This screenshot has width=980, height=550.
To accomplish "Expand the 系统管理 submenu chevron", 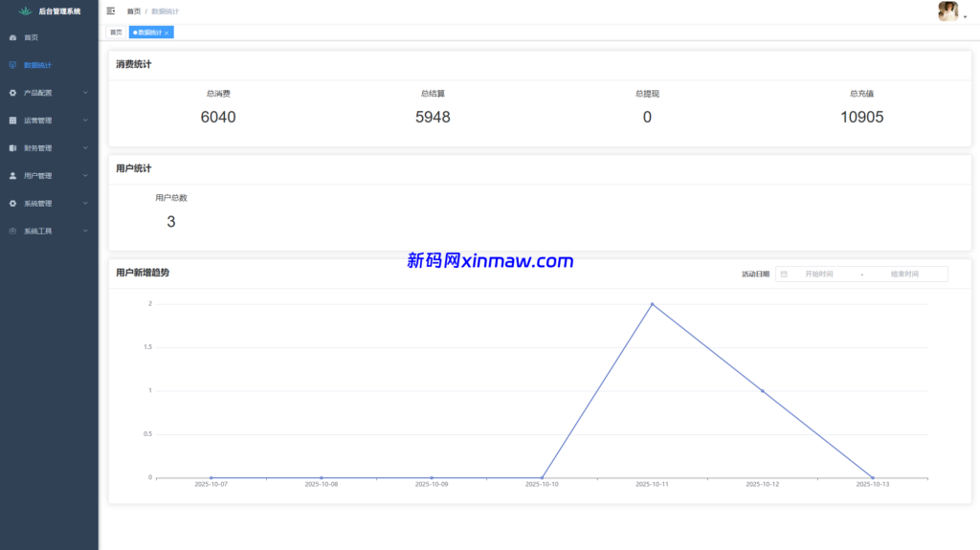I will [x=85, y=203].
